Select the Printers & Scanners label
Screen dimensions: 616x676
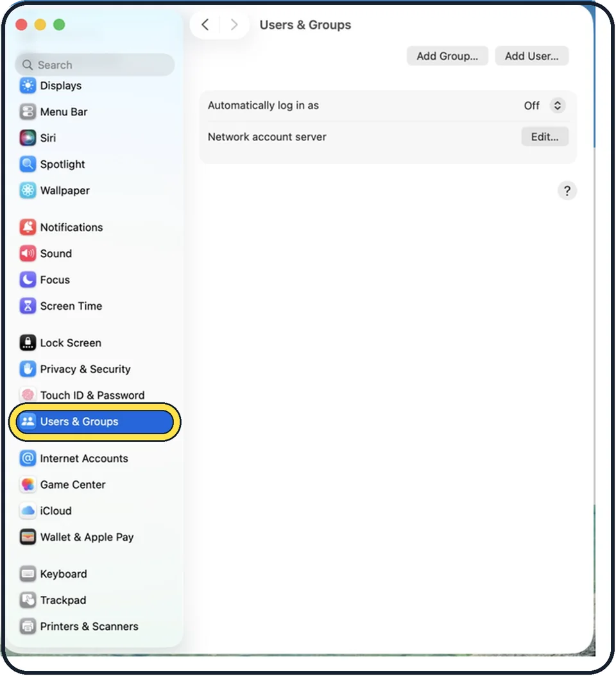coord(89,627)
